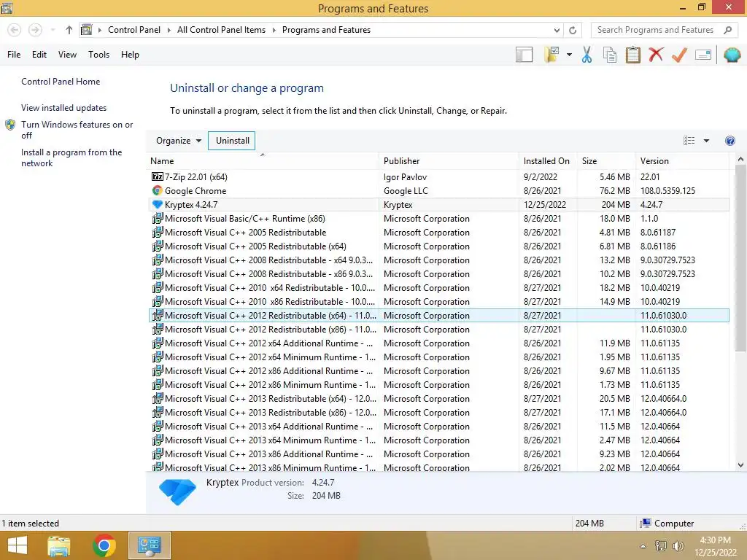Open recent locations dropdown arrow
The width and height of the screenshot is (747, 560).
(53, 30)
